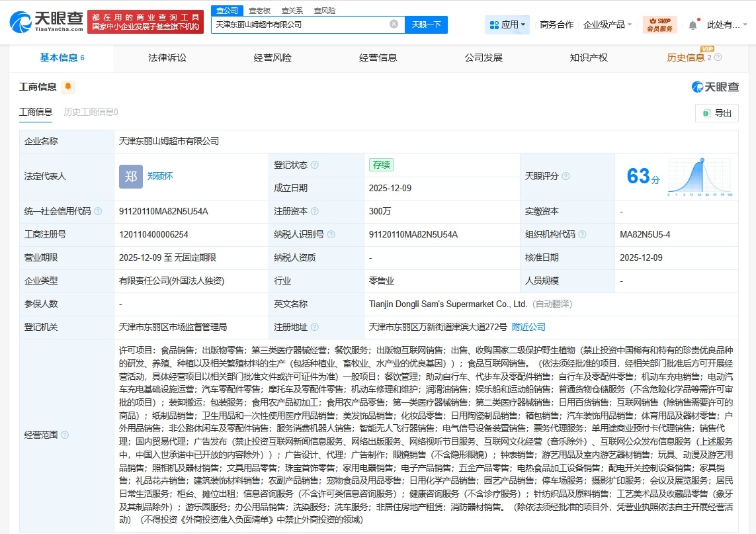
Task: Click the help icon beside 纳税人识别号
Action: point(333,234)
